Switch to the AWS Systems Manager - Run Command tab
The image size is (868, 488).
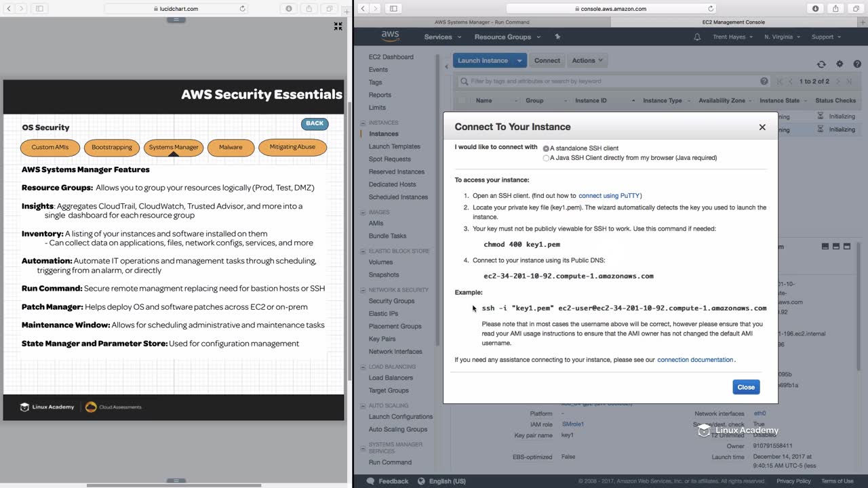(482, 22)
